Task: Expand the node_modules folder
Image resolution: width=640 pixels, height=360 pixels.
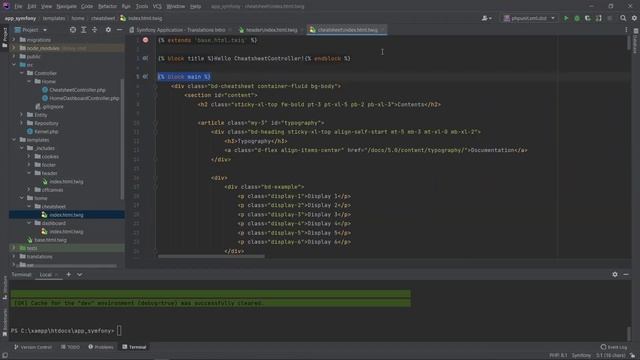Action: coord(14,48)
